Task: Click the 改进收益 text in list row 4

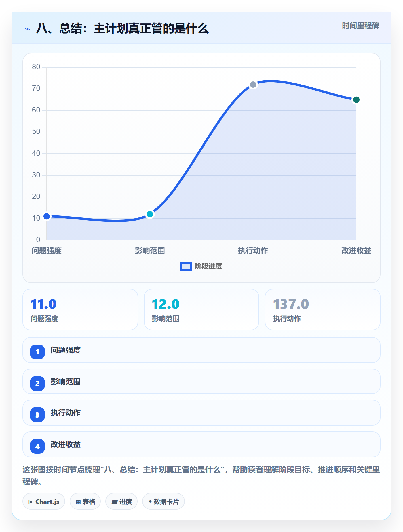Action: (x=66, y=445)
